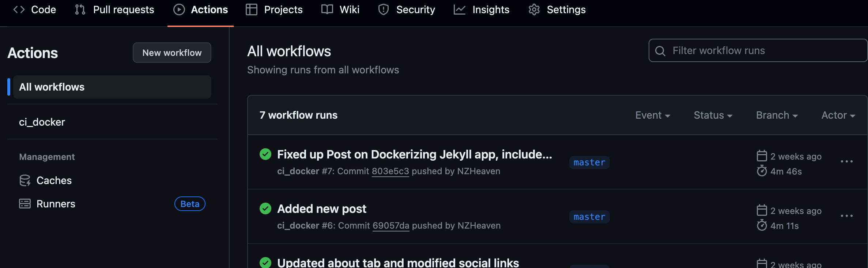The image size is (868, 268).
Task: Open the three-dot menu for run #7
Action: pos(846,161)
